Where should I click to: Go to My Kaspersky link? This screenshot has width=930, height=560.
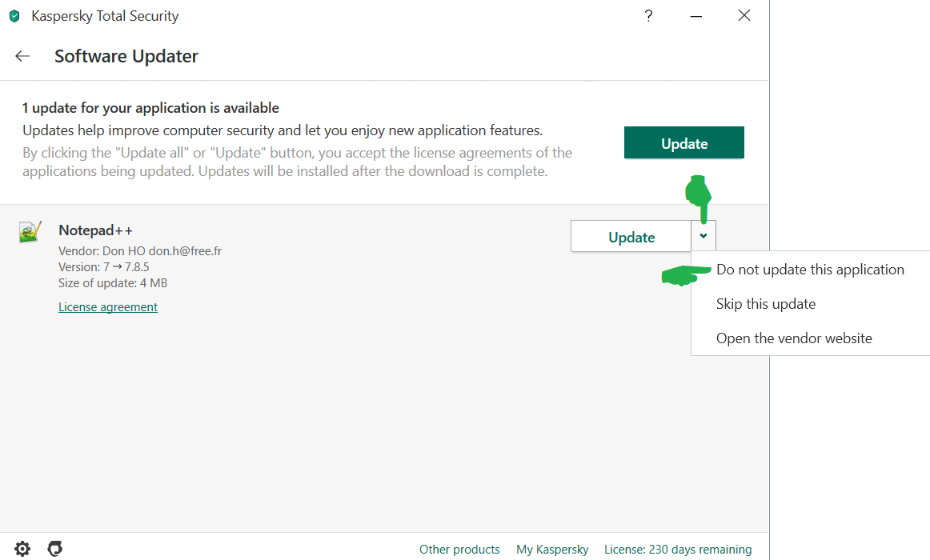pos(552,550)
